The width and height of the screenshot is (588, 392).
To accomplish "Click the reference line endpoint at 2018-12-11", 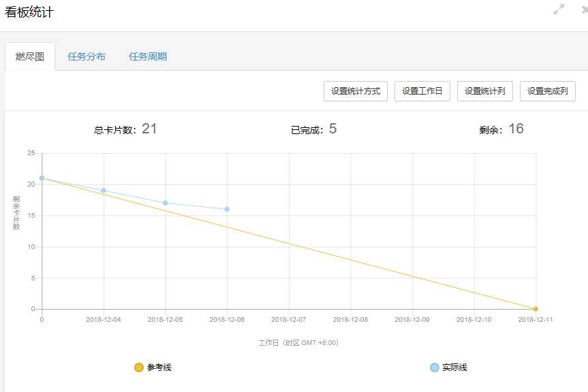I will [x=536, y=309].
